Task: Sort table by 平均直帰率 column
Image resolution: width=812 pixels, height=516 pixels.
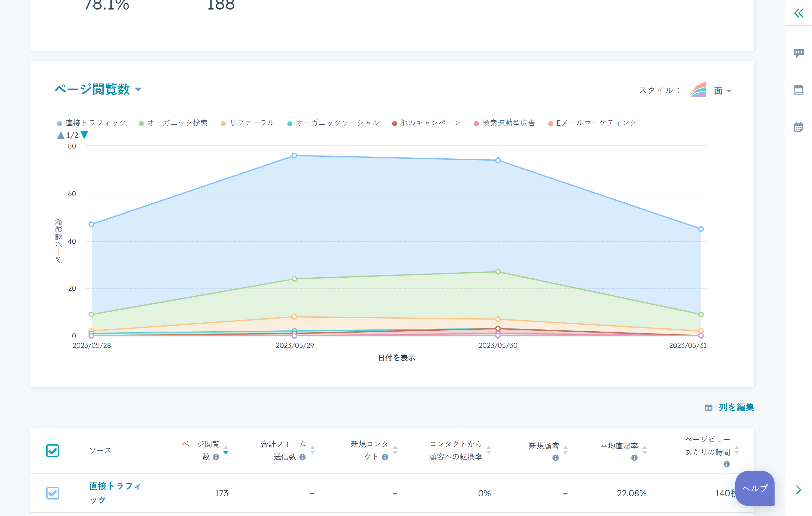Action: pyautogui.click(x=645, y=450)
